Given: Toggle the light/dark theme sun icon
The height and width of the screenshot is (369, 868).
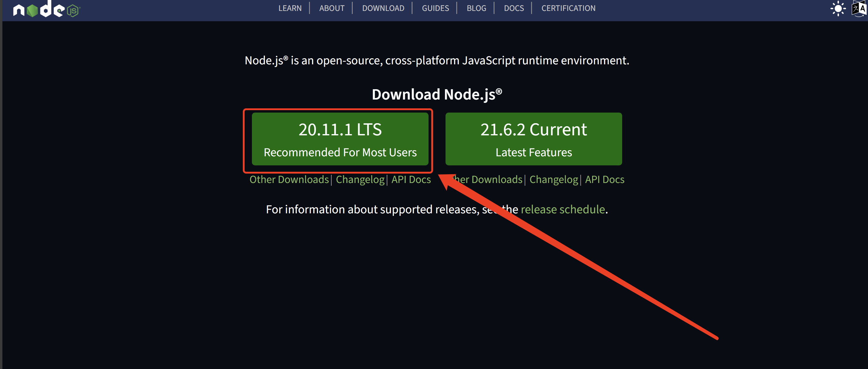Looking at the screenshot, I should pyautogui.click(x=838, y=8).
